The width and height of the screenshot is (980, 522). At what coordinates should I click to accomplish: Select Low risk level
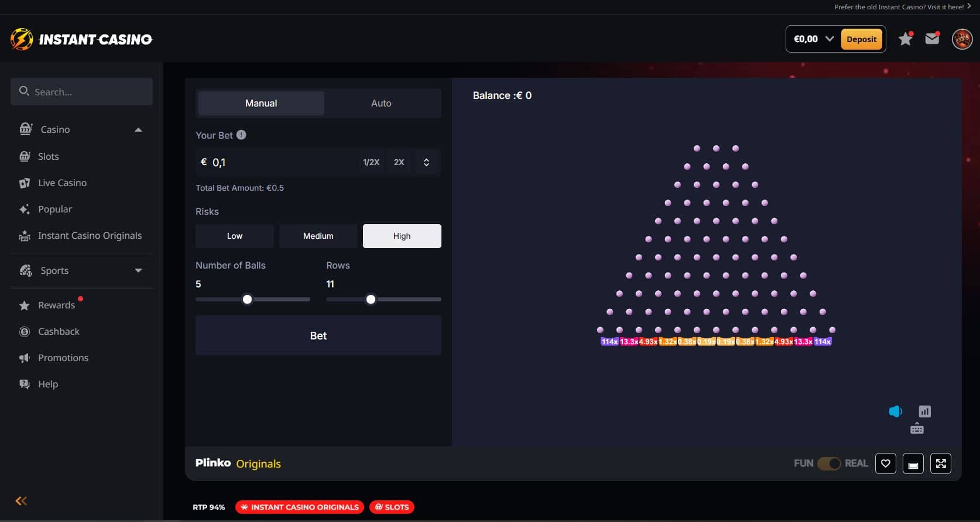pyautogui.click(x=235, y=236)
